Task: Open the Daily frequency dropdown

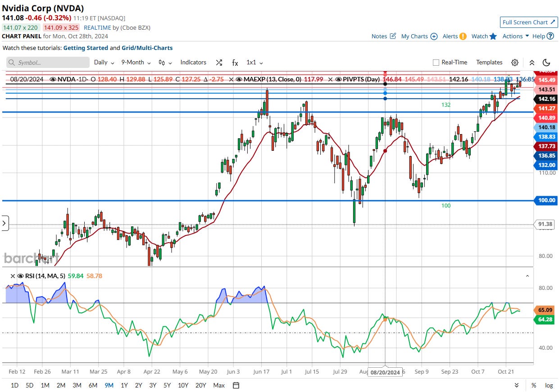Action: [104, 63]
